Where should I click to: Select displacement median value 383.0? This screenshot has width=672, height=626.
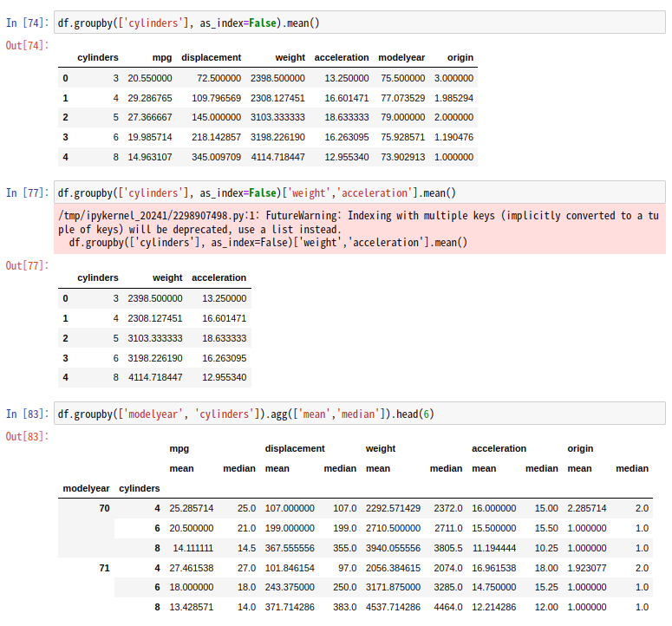tap(345, 607)
